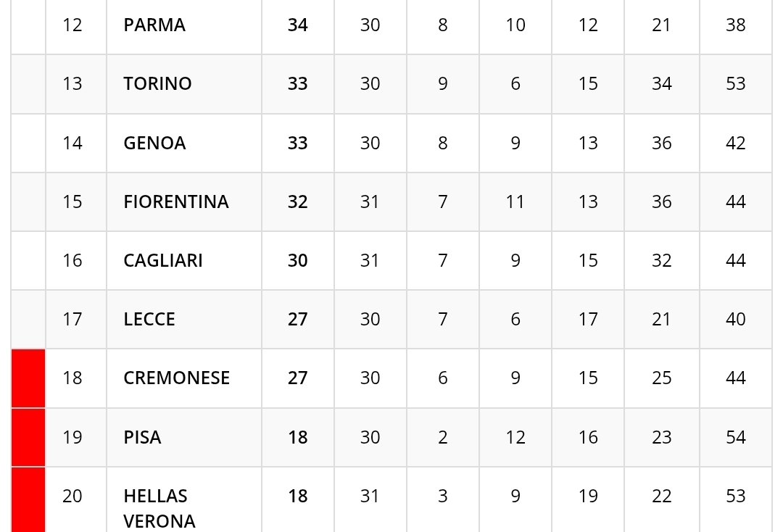Click Parma's bold points total of 34
The image size is (783, 532).
pos(298,25)
